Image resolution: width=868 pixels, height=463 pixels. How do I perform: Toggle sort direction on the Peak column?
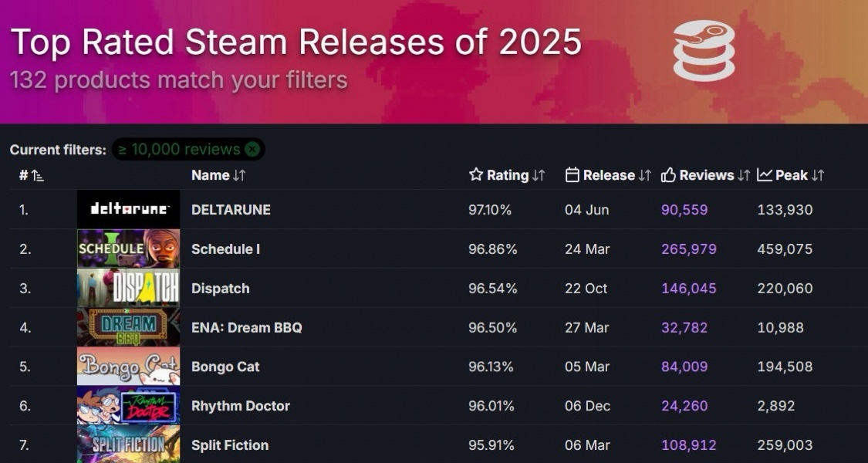[814, 175]
